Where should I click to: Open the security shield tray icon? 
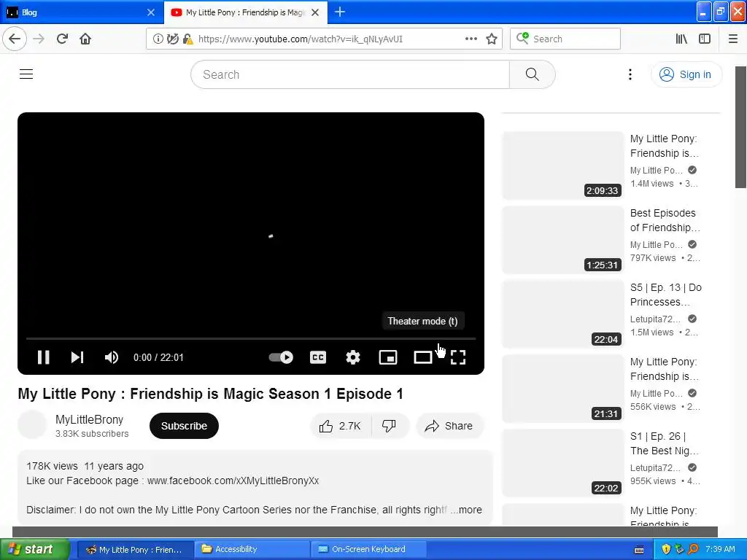(666, 549)
